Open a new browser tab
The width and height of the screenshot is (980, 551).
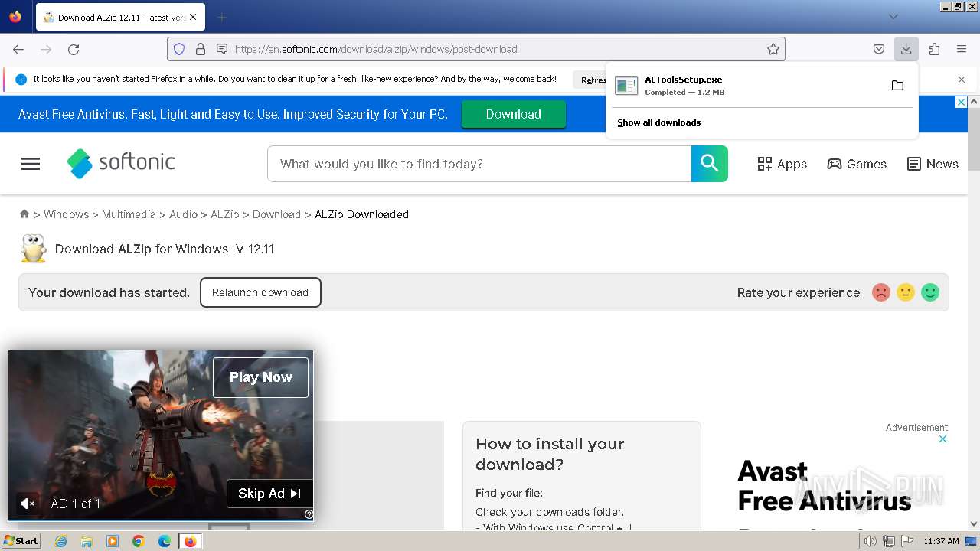point(221,17)
